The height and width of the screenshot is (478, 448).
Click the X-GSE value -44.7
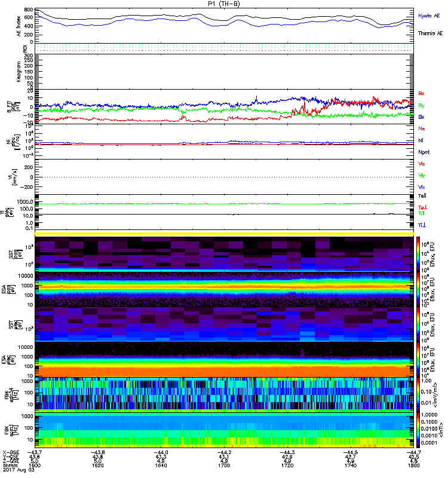tap(413, 452)
